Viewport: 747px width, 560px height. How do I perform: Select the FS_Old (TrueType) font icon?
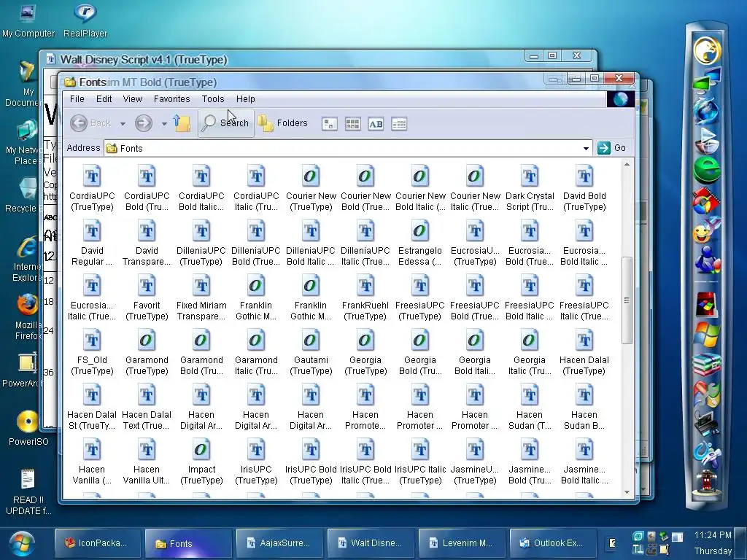point(92,353)
